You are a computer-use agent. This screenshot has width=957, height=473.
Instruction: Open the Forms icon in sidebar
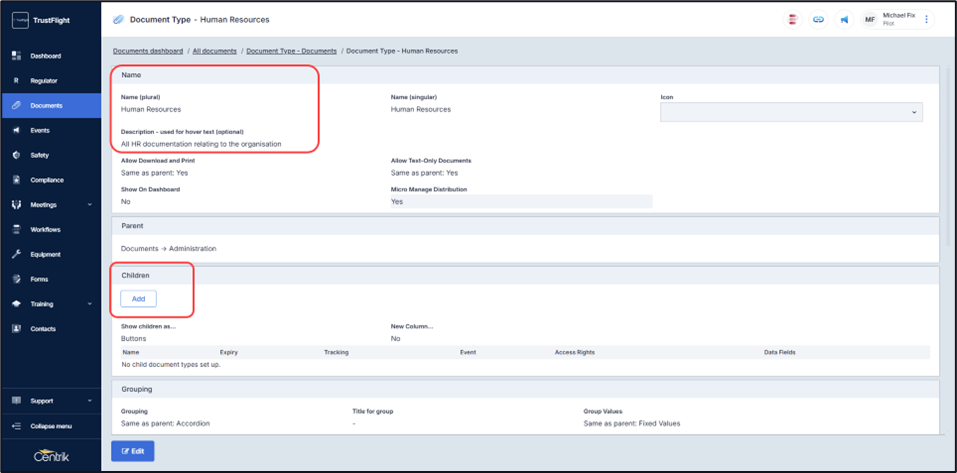tap(16, 279)
